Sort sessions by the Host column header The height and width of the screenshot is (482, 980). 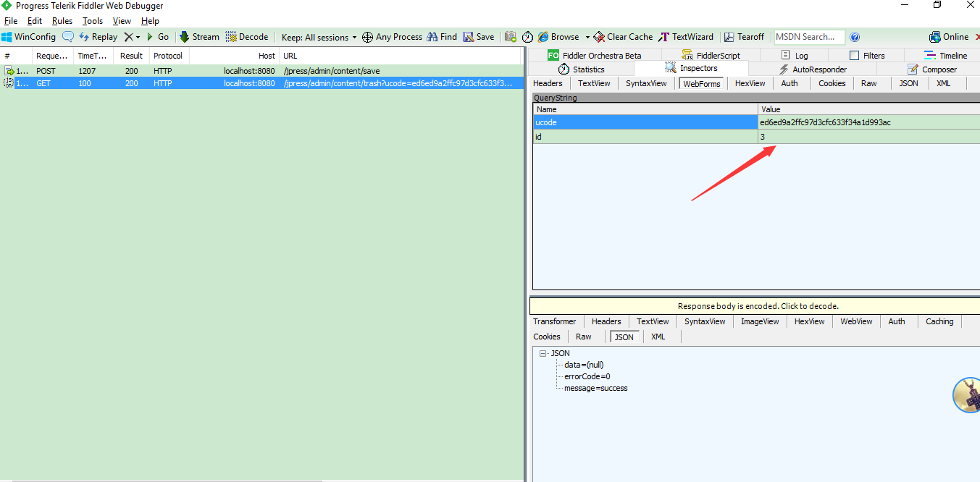[x=235, y=56]
